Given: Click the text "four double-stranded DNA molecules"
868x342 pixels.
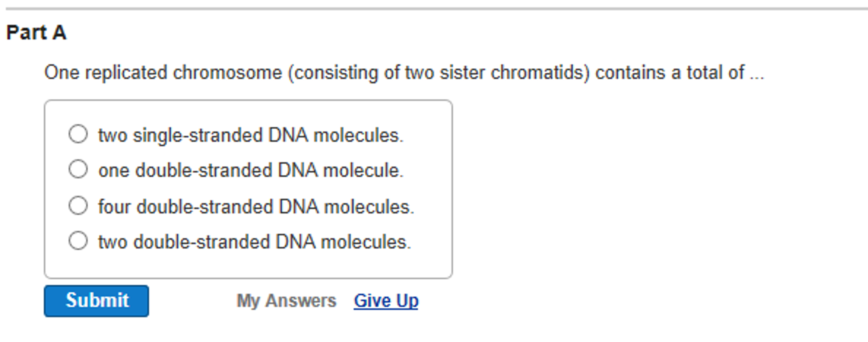Looking at the screenshot, I should pyautogui.click(x=256, y=207).
